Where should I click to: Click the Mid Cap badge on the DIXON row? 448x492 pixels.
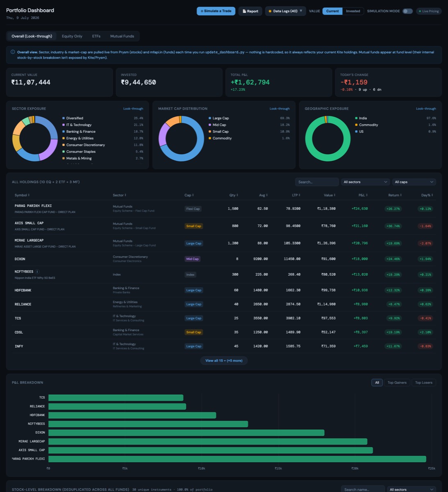coord(192,259)
